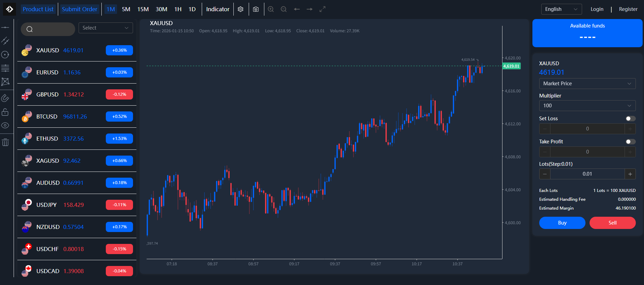Zoom out of the chart

coord(284,9)
